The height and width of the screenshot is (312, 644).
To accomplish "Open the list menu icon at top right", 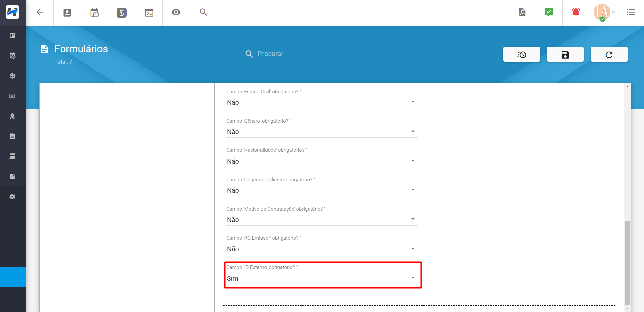I will point(631,12).
